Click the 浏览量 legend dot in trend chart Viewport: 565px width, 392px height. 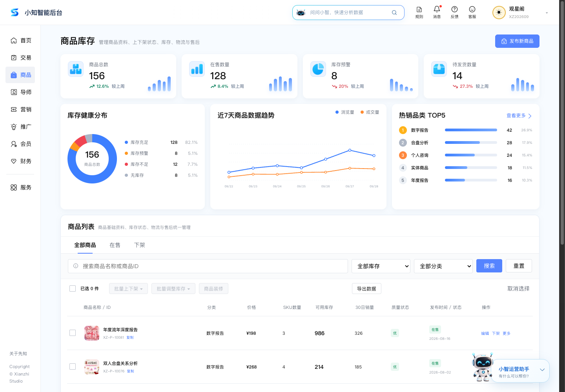tap(337, 112)
